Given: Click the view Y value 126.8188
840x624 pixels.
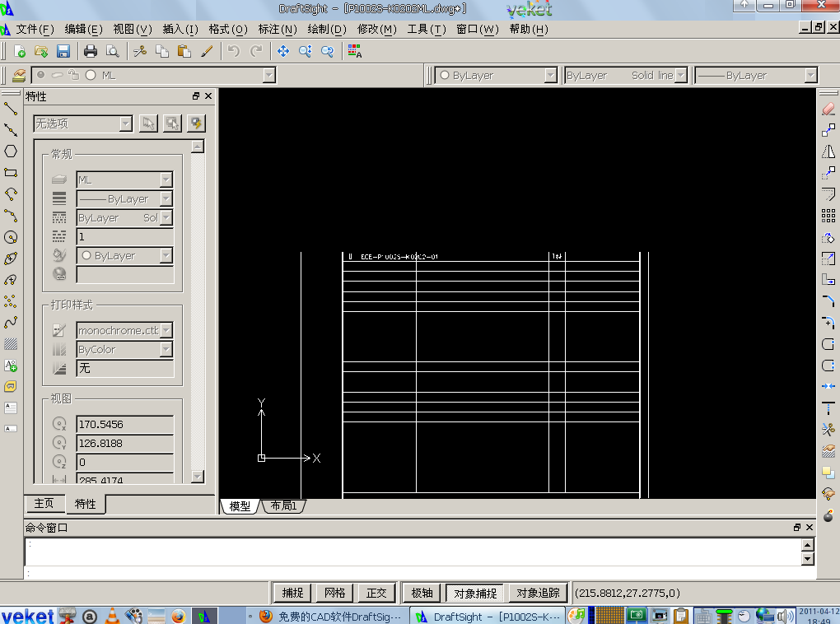Looking at the screenshot, I should pyautogui.click(x=125, y=444).
